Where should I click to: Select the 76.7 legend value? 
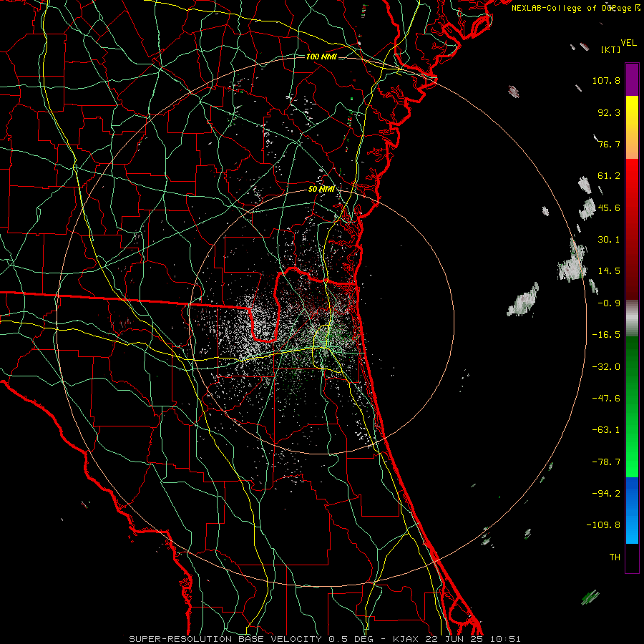click(x=609, y=144)
